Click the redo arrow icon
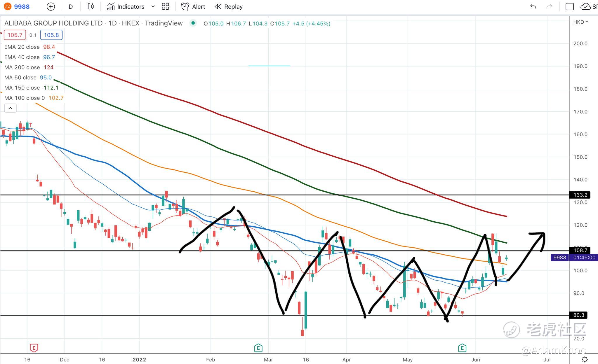 pyautogui.click(x=549, y=7)
